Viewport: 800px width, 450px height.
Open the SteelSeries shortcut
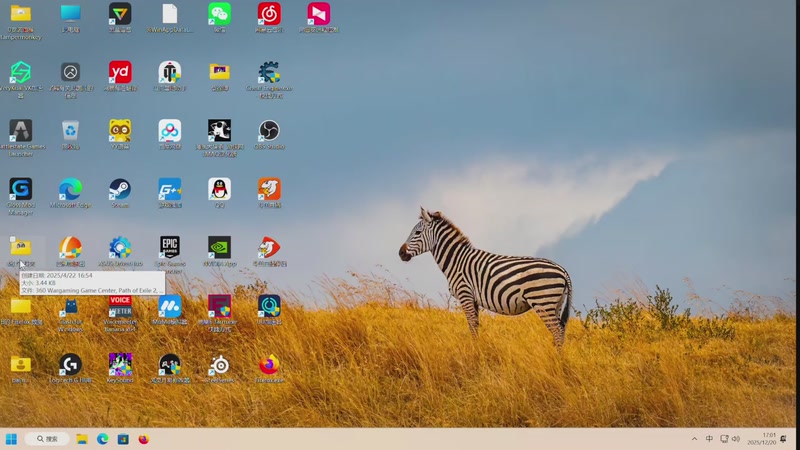pos(219,365)
